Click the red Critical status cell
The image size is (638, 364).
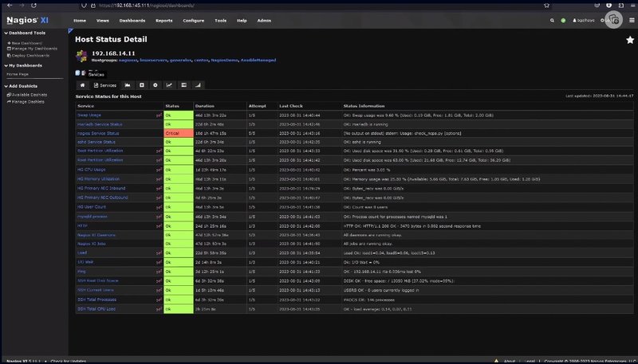click(x=178, y=133)
